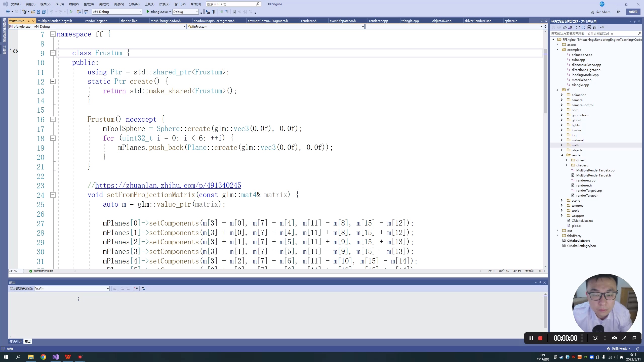
Task: Expand the math folder in the tree
Action: 562,145
